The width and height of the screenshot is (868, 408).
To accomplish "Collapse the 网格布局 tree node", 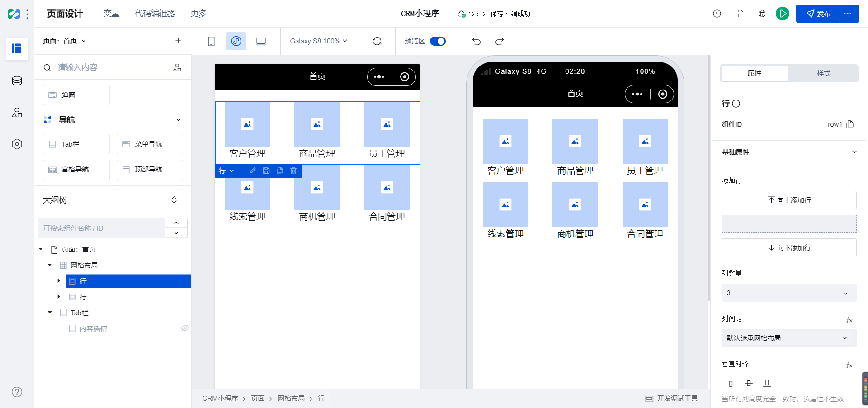I will click(50, 265).
